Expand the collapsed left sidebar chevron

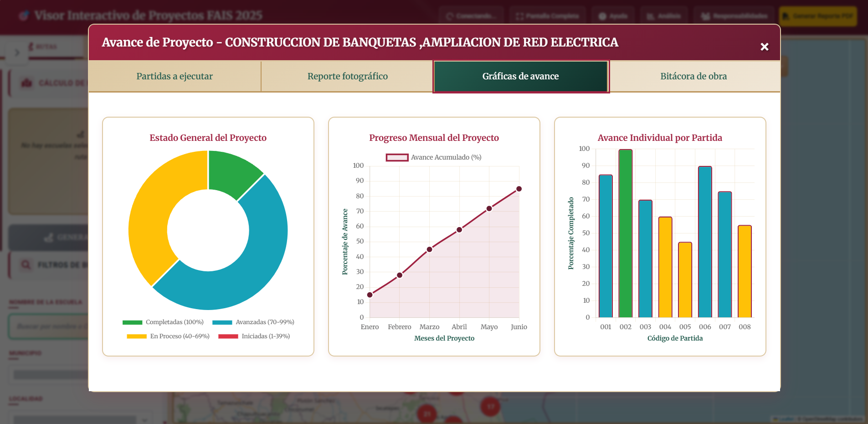pos(17,53)
